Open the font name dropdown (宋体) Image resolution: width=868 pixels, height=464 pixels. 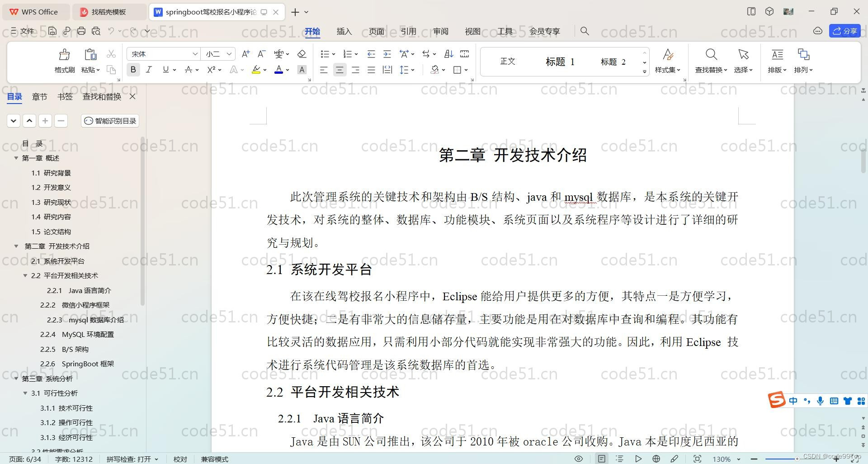pos(195,54)
